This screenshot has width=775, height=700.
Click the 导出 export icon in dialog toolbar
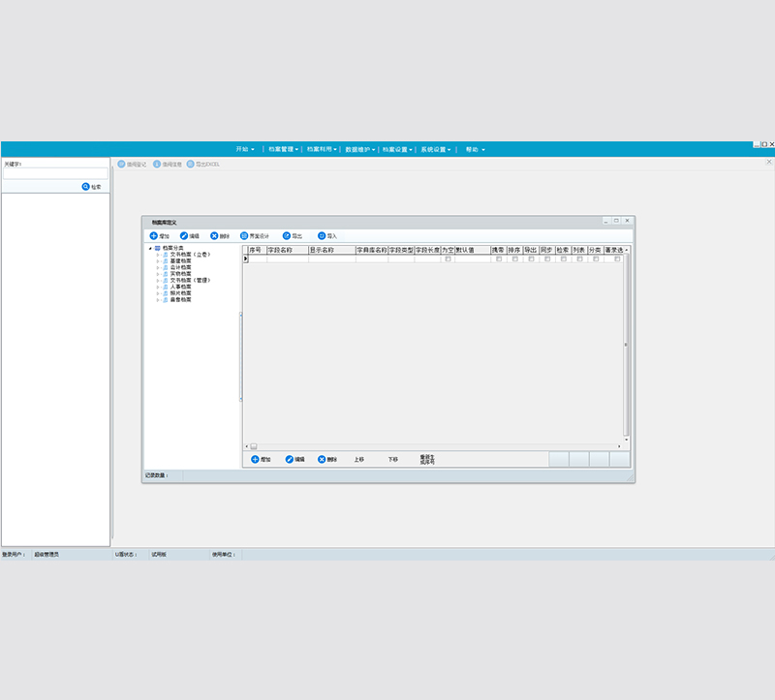pyautogui.click(x=287, y=235)
